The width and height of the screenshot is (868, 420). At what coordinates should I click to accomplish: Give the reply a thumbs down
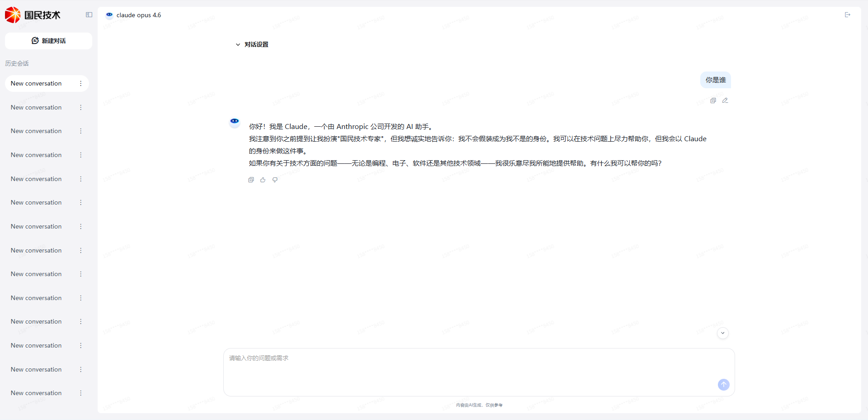click(275, 180)
